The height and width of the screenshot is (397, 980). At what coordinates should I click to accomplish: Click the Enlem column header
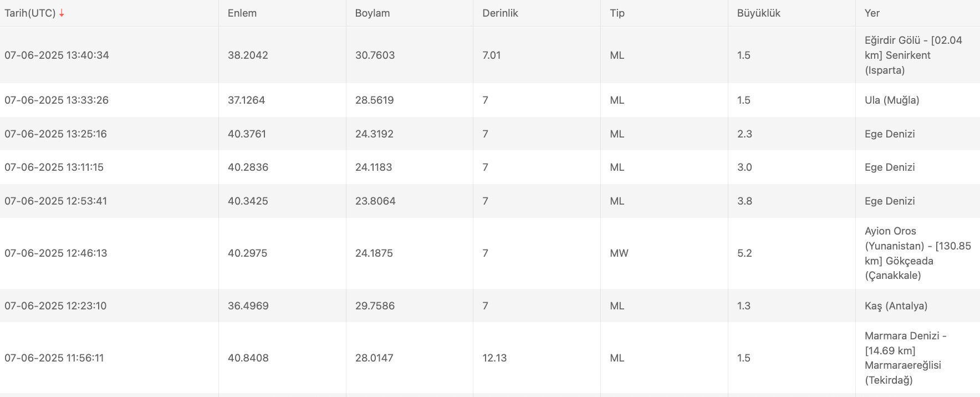[x=242, y=13]
